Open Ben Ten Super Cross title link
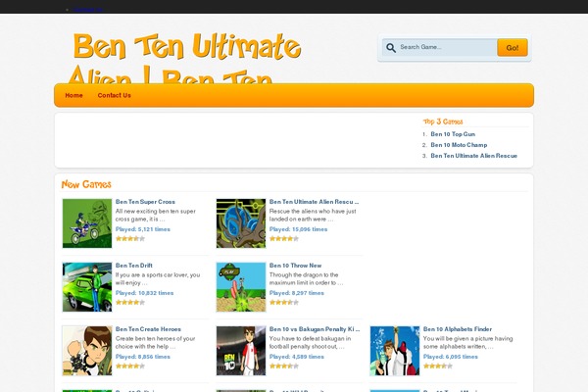Viewport: 588px width, 392px height. [145, 202]
